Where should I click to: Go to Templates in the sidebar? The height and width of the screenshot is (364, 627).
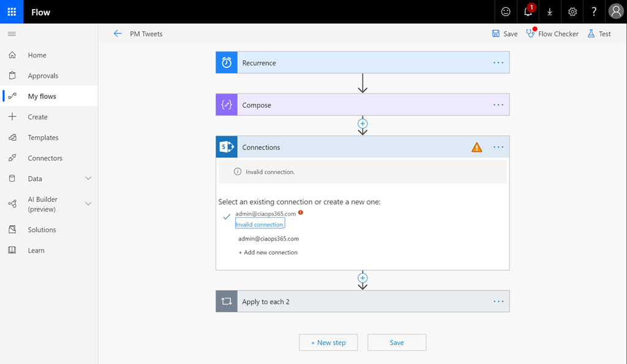click(43, 138)
